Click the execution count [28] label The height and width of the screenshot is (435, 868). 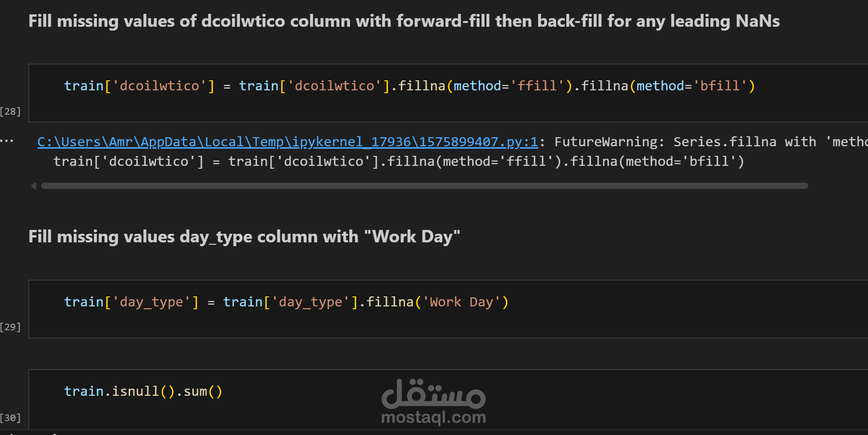11,111
